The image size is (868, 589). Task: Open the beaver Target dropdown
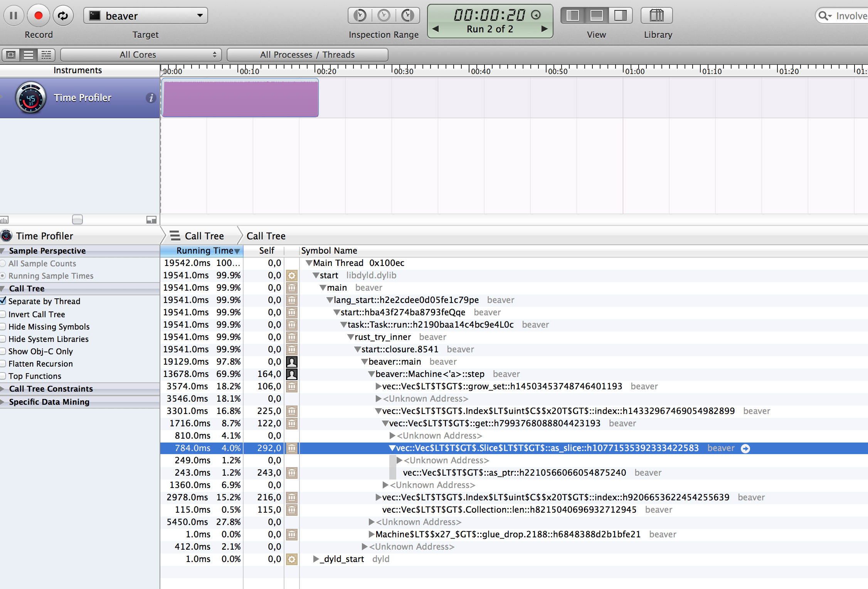click(x=146, y=16)
